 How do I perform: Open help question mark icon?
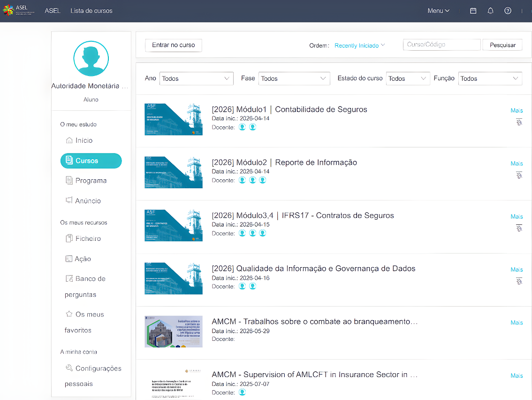click(x=508, y=11)
